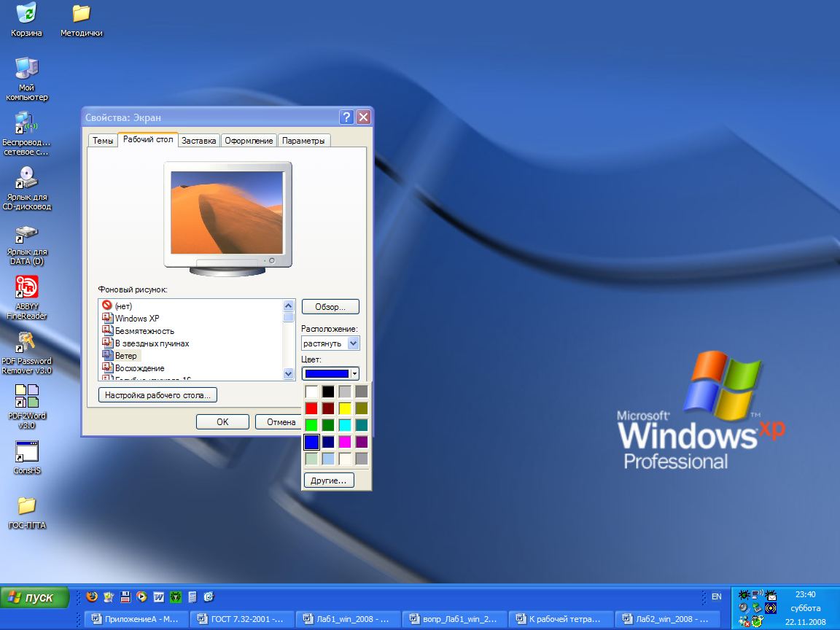The image size is (840, 630).
Task: Pick the cyan color swatch
Action: click(345, 425)
